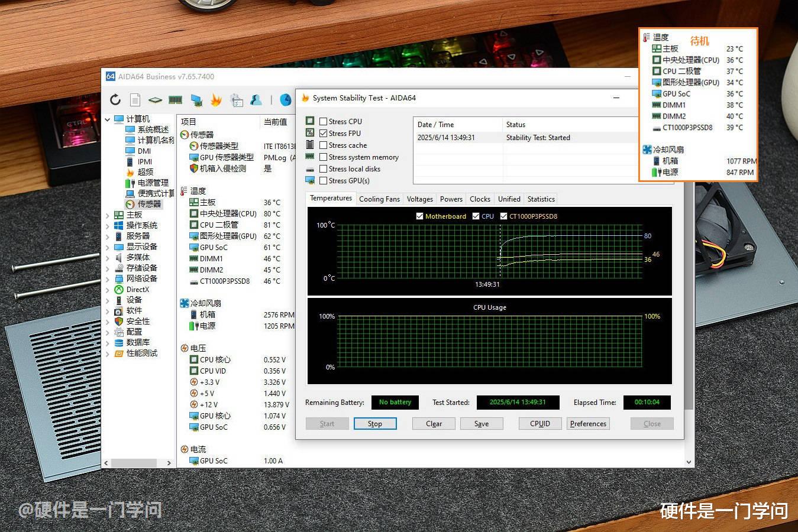Switch to the Cooling Fans tab

[379, 199]
